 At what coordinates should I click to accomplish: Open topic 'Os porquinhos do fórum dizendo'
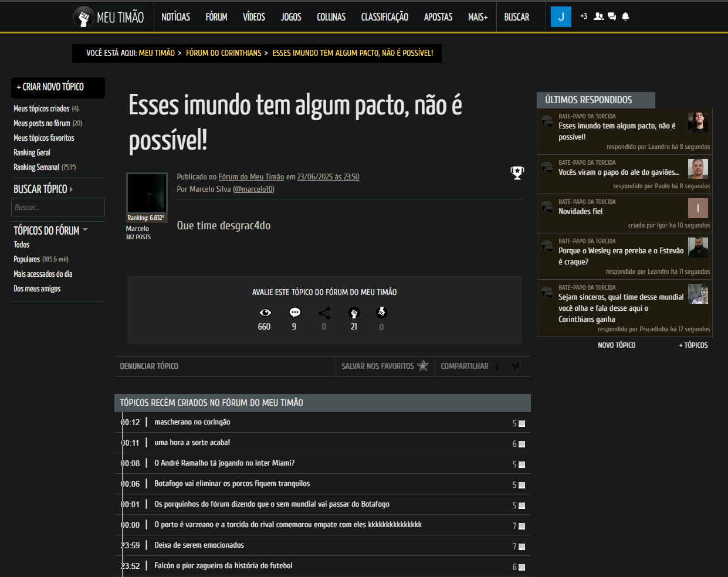tap(272, 504)
